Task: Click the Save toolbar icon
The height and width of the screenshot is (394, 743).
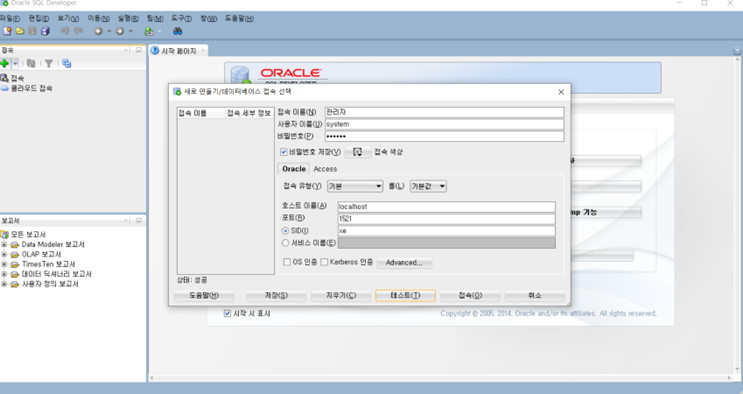Action: point(32,31)
